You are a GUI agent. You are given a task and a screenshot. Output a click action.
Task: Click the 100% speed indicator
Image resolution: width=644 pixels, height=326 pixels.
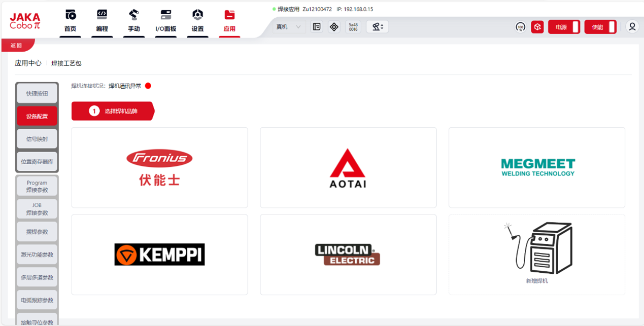[520, 27]
